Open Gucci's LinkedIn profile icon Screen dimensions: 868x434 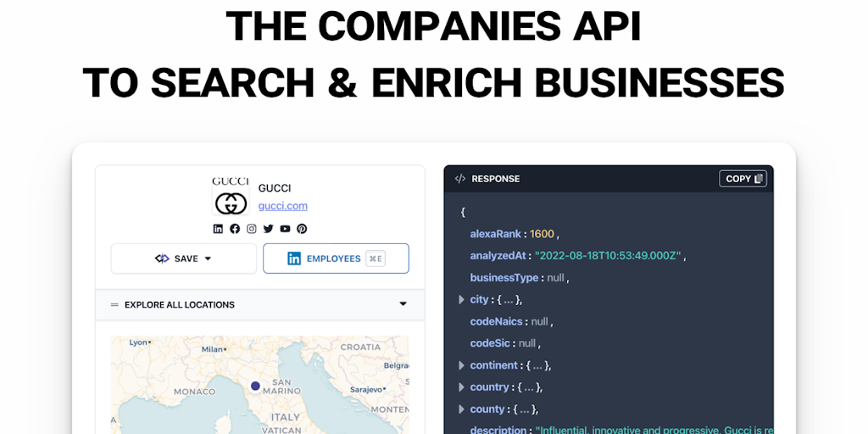click(x=218, y=229)
